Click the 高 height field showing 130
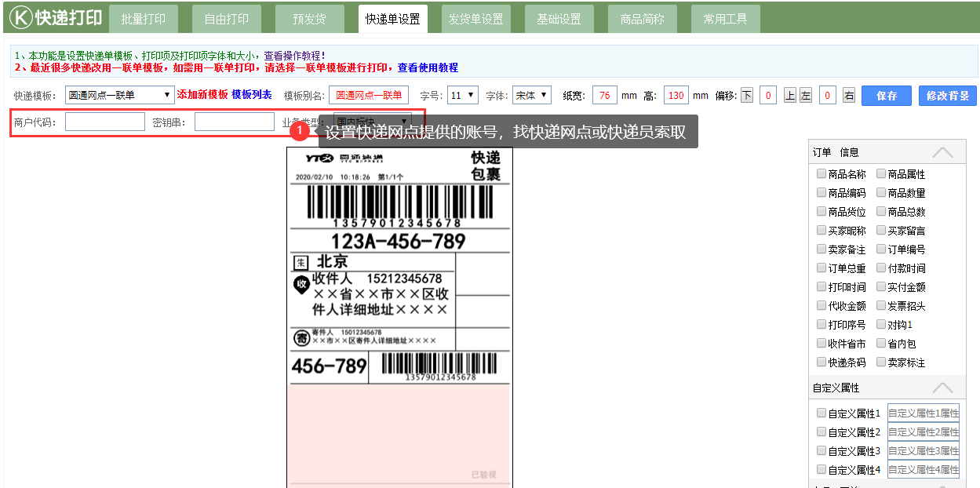The image size is (980, 488). 676,96
